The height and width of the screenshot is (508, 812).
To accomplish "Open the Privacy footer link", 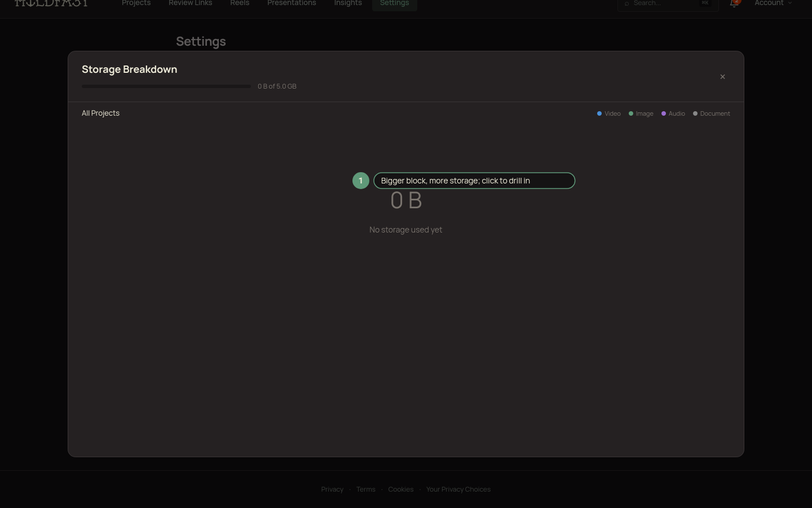I will click(x=332, y=489).
